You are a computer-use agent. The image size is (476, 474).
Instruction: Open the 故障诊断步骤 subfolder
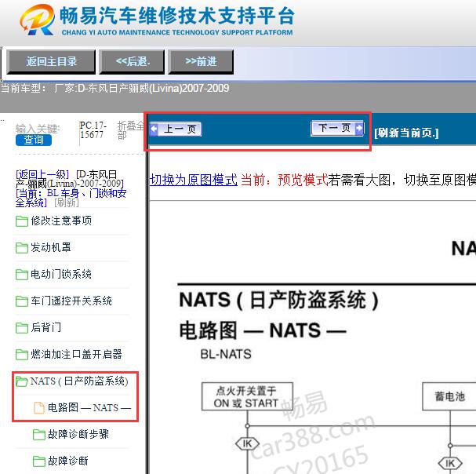78,435
